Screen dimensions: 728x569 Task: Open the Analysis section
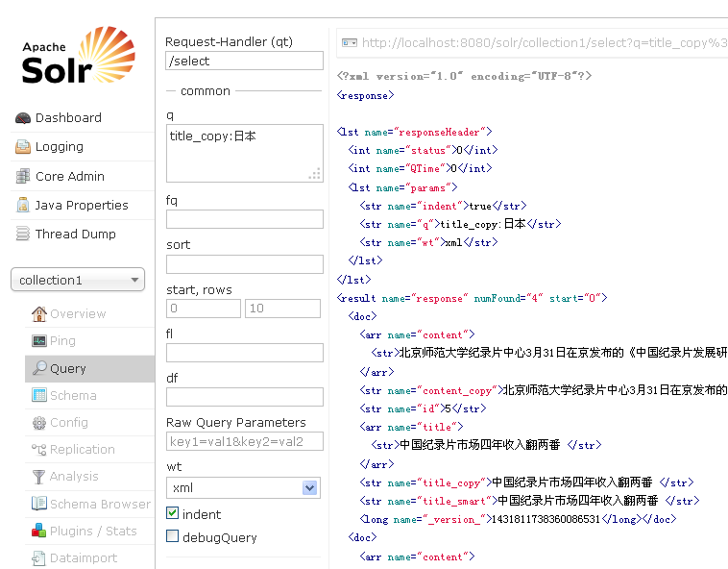74,477
